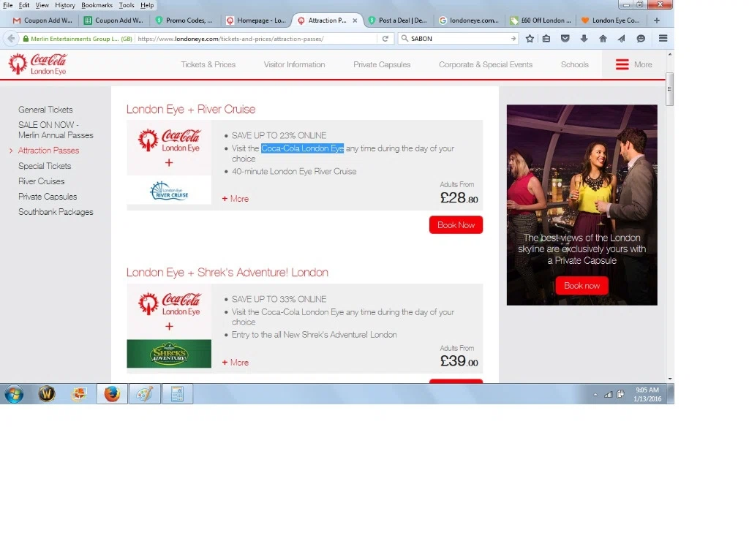Viewport: 749px width, 560px height.
Task: Open London Eye + Shrek's Adventure heading
Action: click(x=227, y=273)
